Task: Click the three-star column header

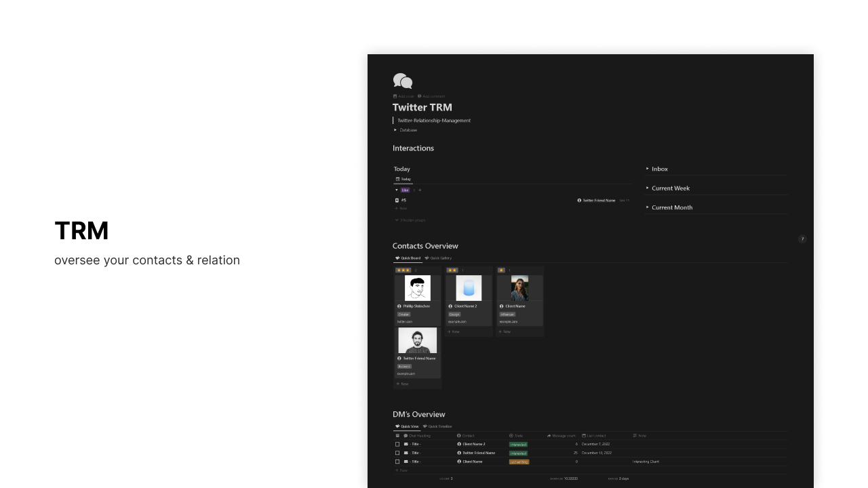Action: (403, 270)
